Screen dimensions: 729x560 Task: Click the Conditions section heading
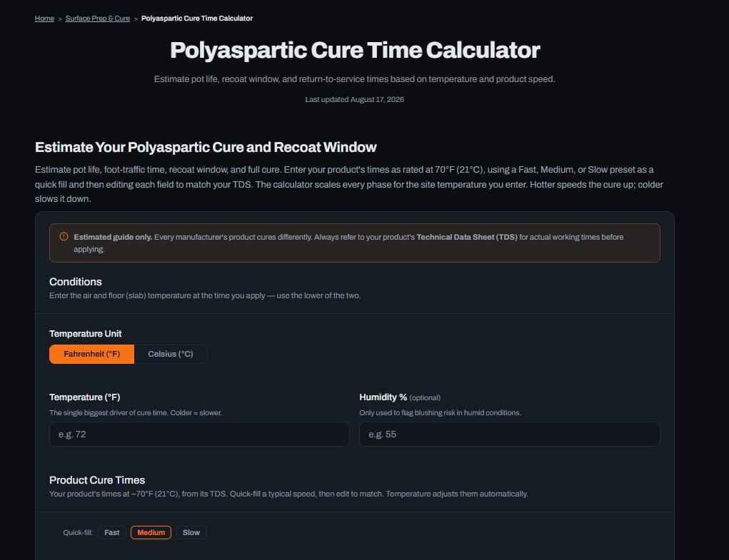(75, 282)
